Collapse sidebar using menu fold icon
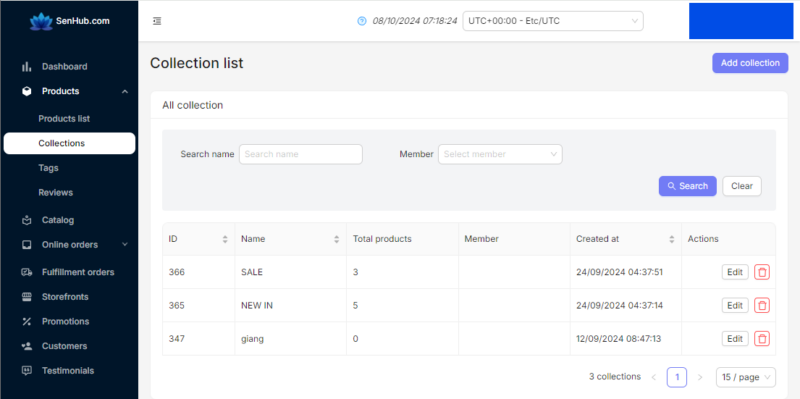Image resolution: width=800 pixels, height=399 pixels. [x=157, y=21]
